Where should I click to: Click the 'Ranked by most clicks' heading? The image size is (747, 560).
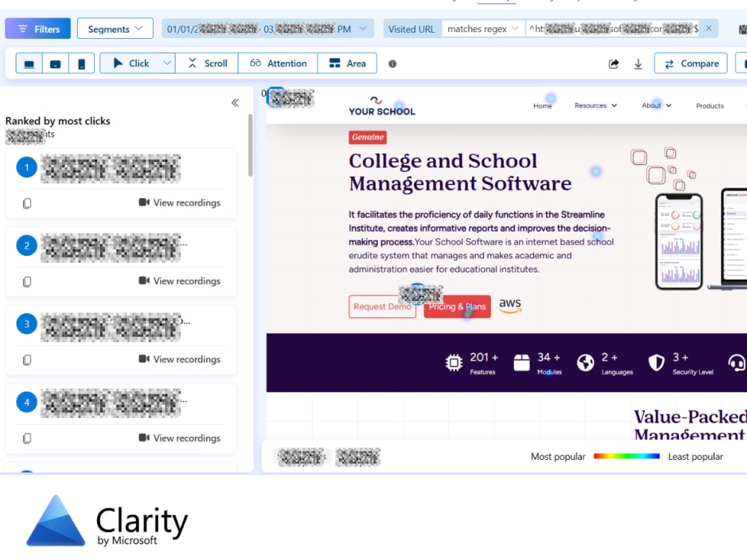pyautogui.click(x=58, y=121)
